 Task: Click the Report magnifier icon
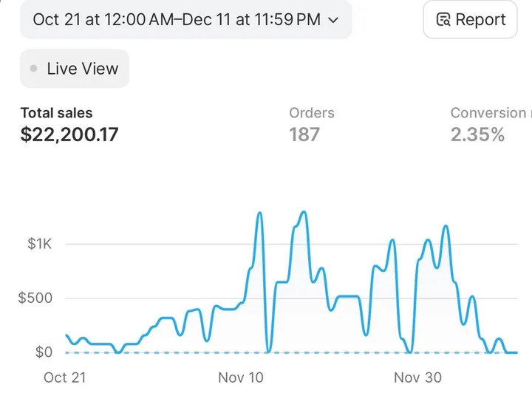(x=443, y=20)
